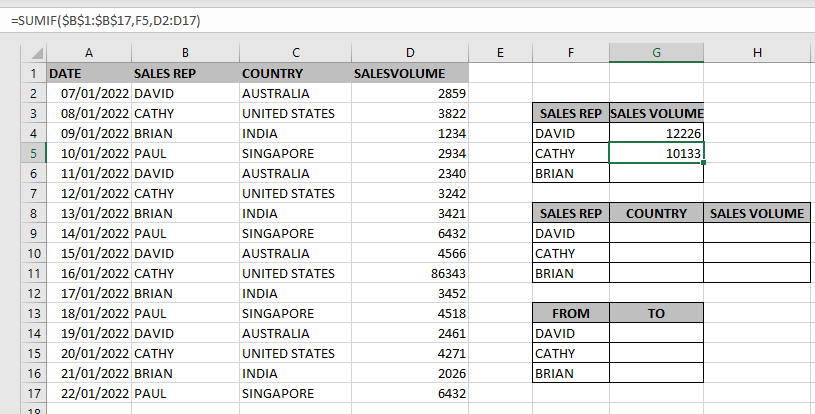Select row 17 header
815x414 pixels.
coord(34,393)
